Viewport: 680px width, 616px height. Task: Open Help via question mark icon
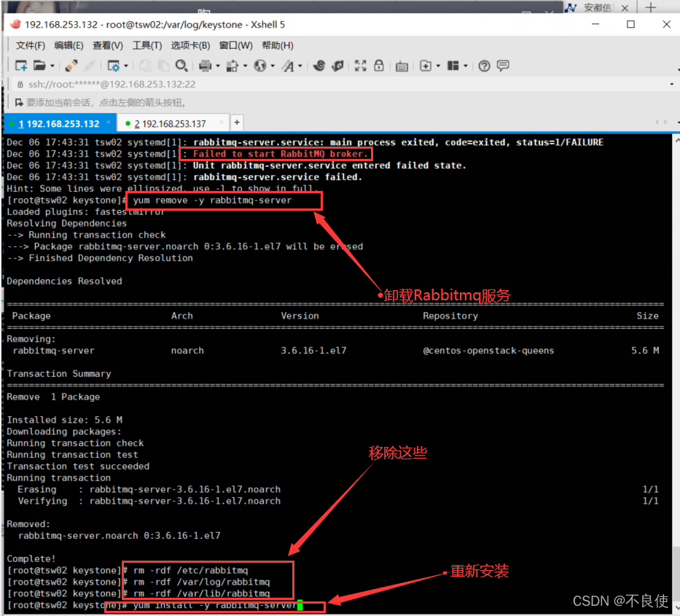pos(484,66)
